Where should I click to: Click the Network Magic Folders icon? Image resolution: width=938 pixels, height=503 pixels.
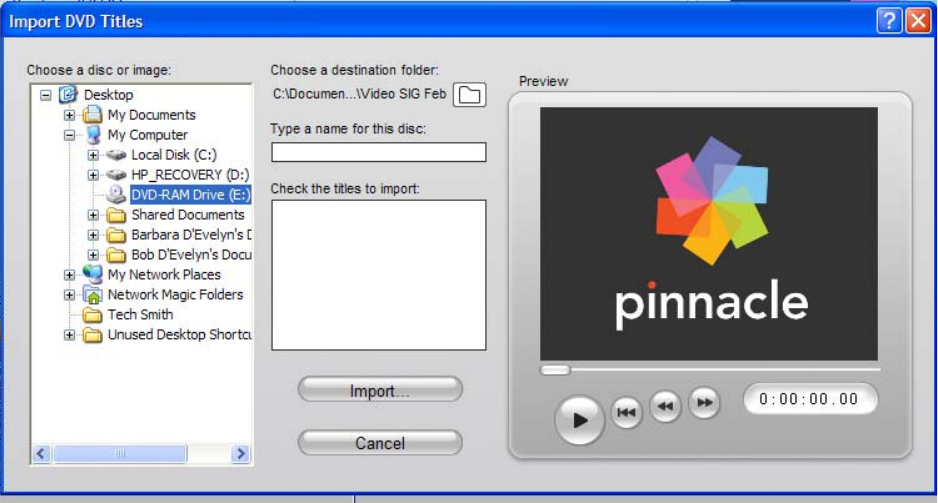[93, 294]
